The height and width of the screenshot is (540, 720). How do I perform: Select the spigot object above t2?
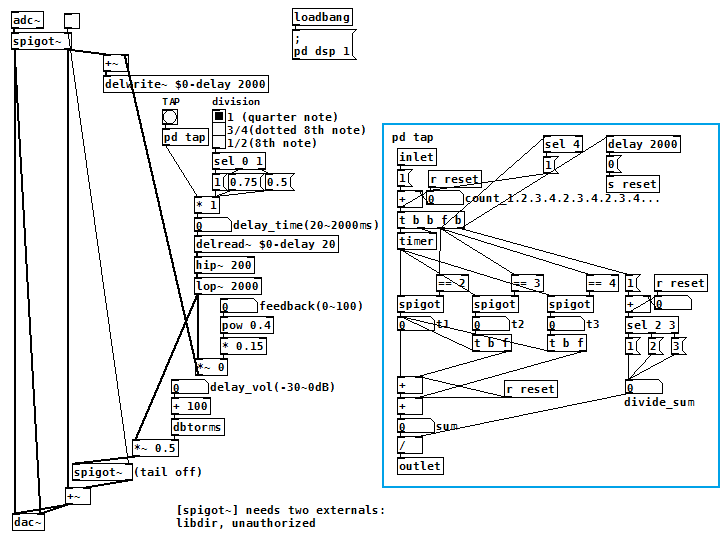(495, 304)
